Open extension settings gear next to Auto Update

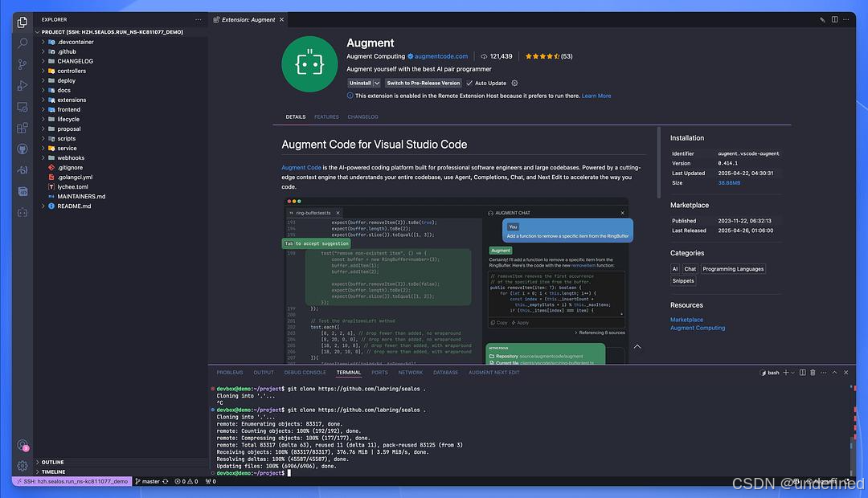click(514, 83)
